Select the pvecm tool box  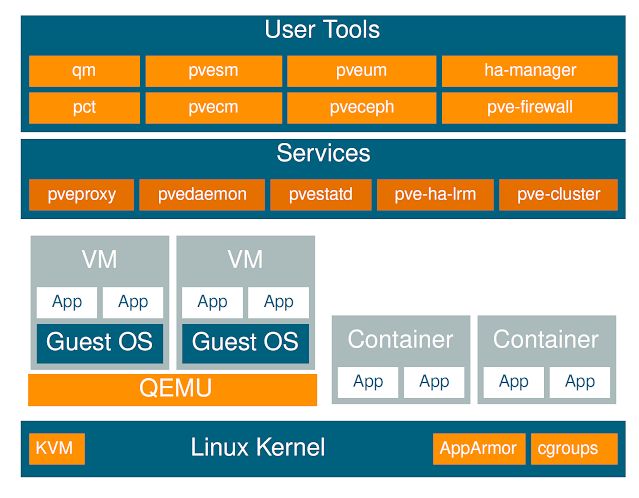[214, 108]
